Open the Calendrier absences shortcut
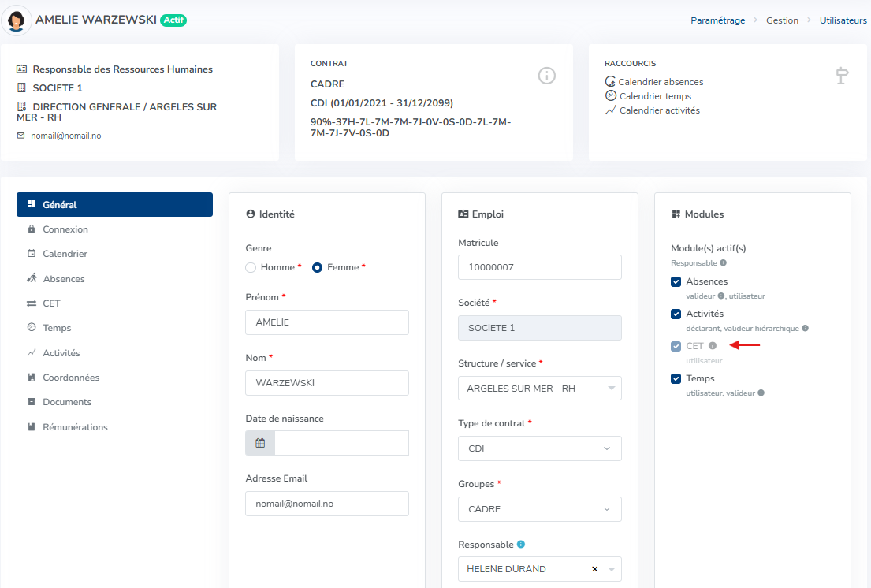 (x=661, y=82)
